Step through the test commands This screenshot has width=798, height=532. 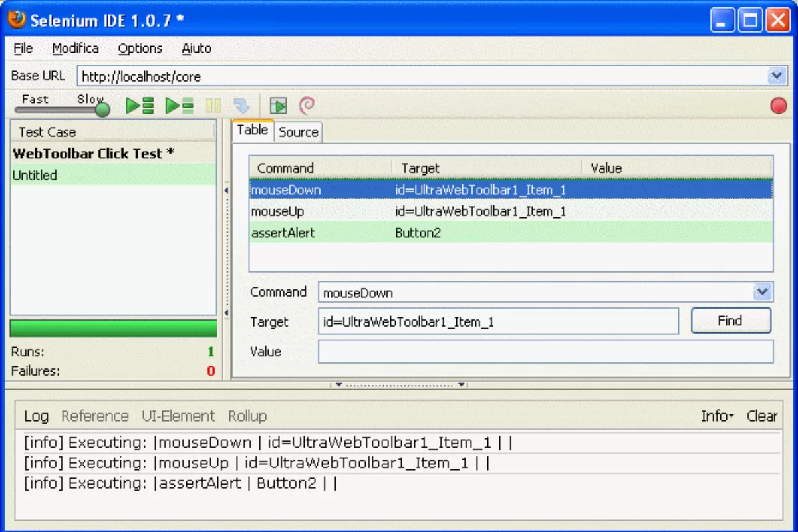(241, 105)
